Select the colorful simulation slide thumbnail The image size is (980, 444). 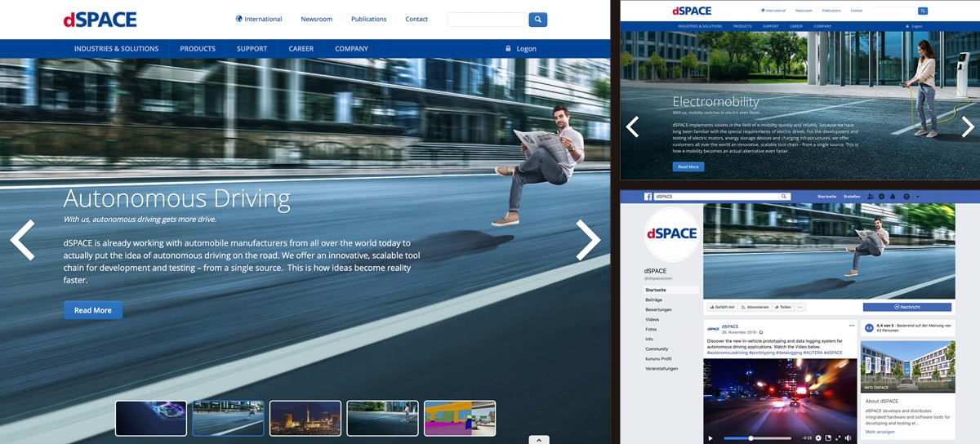(x=460, y=418)
